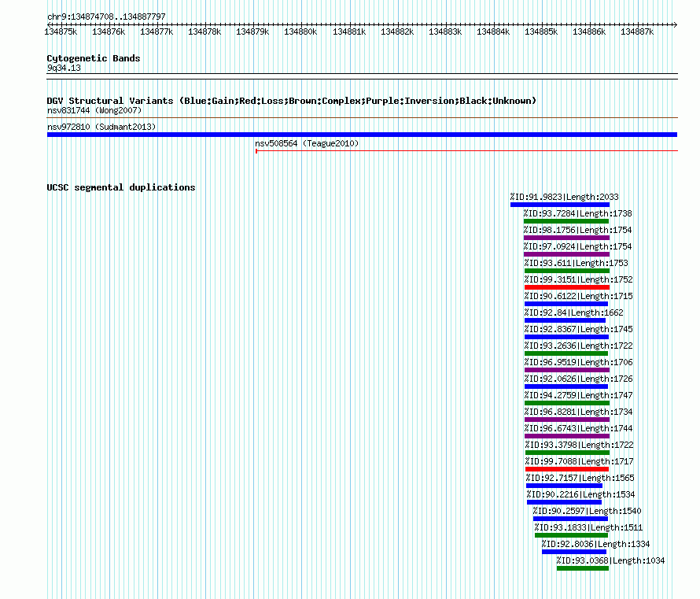Click green bar under %ID:93.7284|Length:1738
This screenshot has width=700, height=599.
point(566,221)
